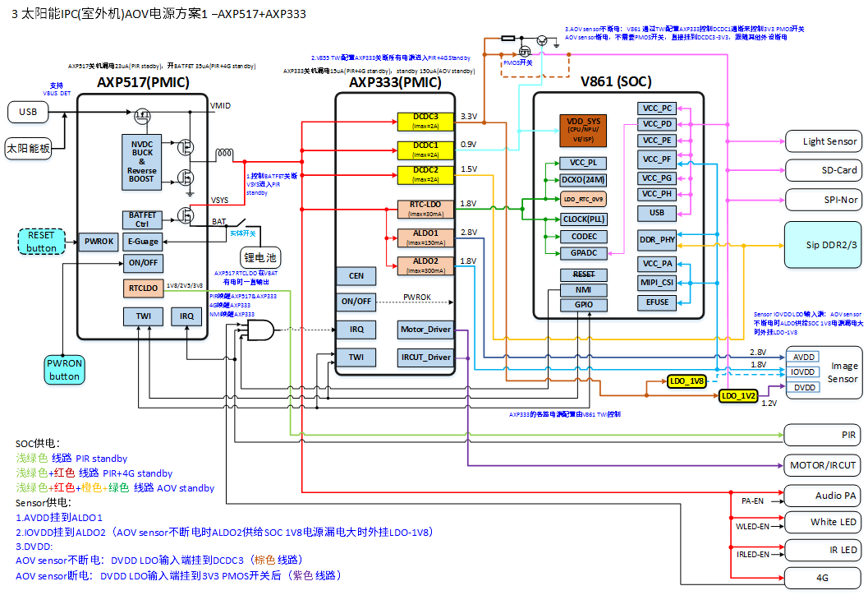868x609 pixels.
Task: Click the Sip DDR2/3 memory block
Action: click(824, 244)
